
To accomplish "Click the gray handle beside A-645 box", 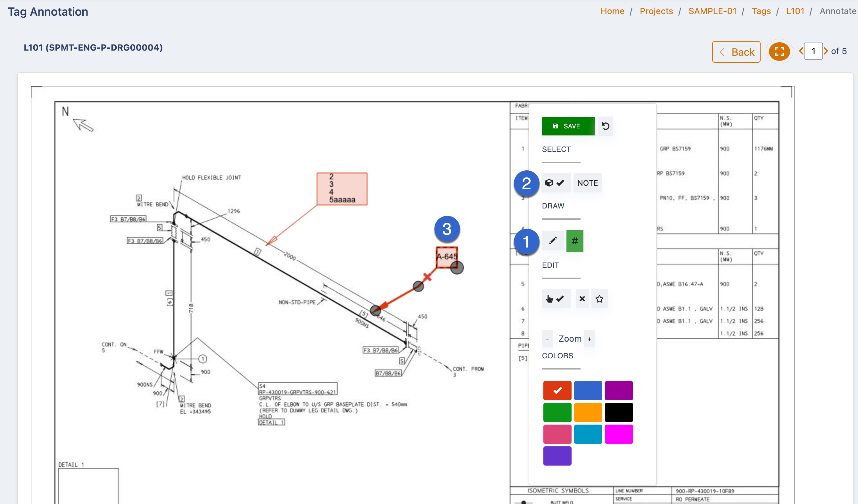I will point(457,268).
